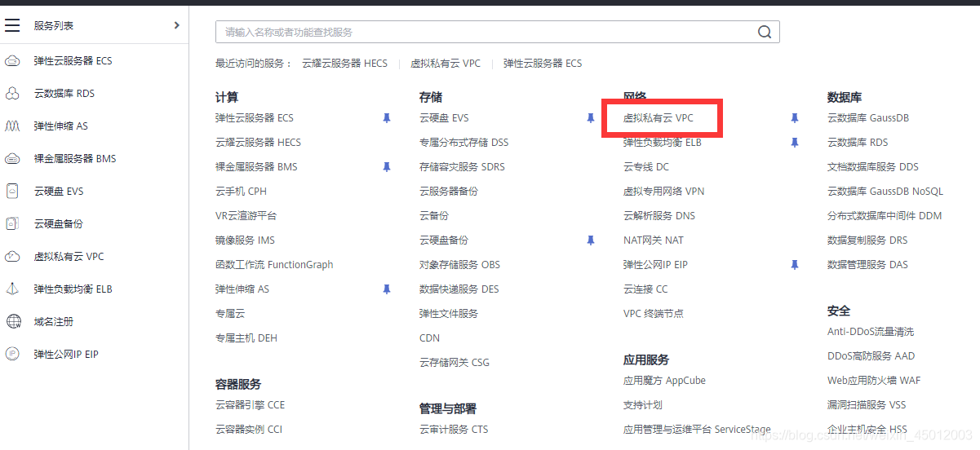Click sidebar 裸金属服务器 BMS icon

click(12, 159)
